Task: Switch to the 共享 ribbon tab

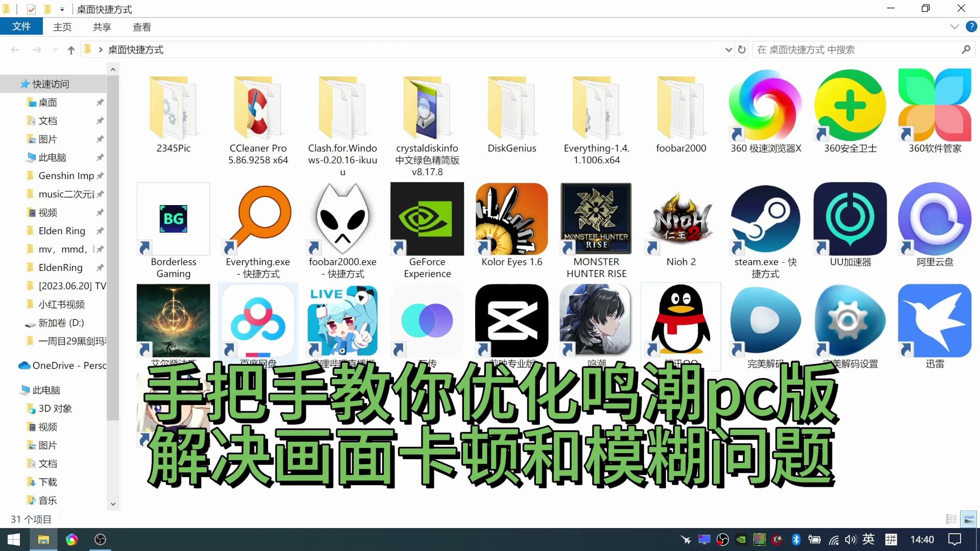Action: (102, 27)
